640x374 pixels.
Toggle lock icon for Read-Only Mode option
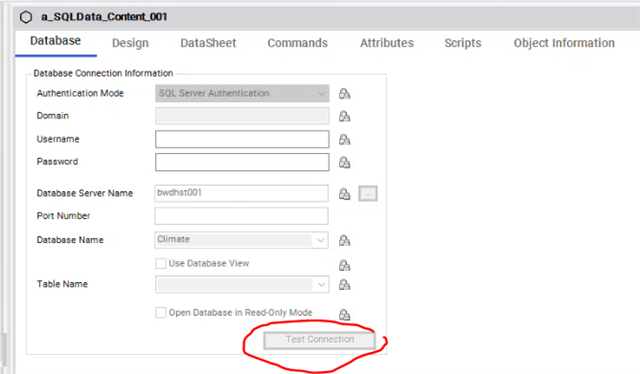(344, 314)
